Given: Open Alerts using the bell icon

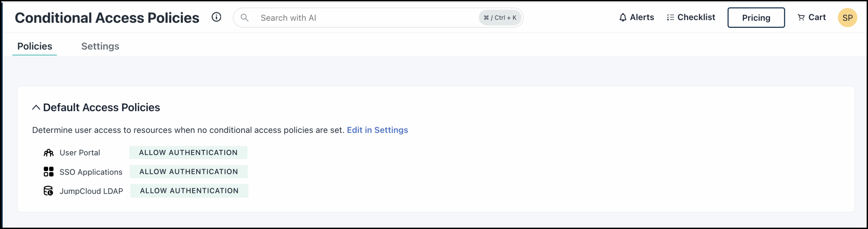Looking at the screenshot, I should pyautogui.click(x=636, y=17).
